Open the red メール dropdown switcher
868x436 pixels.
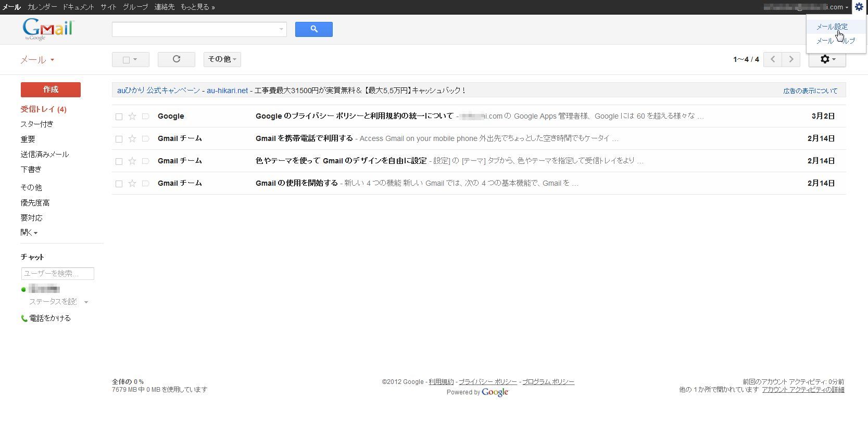click(x=37, y=60)
